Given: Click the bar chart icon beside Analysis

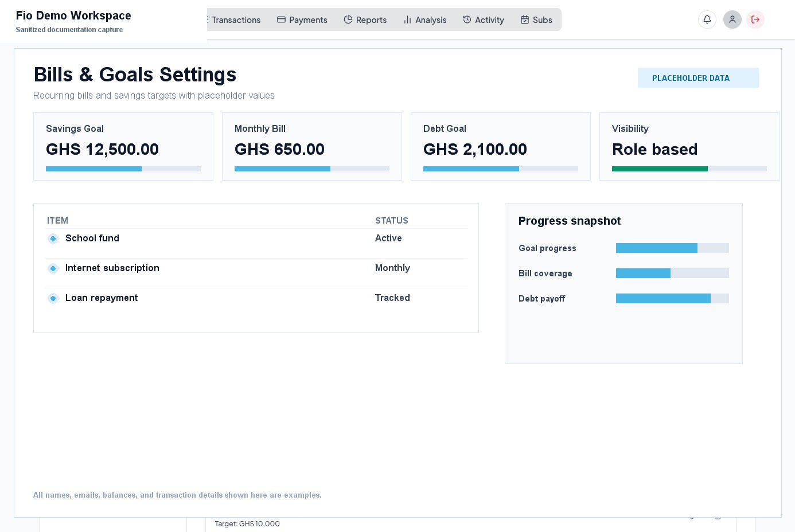Looking at the screenshot, I should coord(407,19).
